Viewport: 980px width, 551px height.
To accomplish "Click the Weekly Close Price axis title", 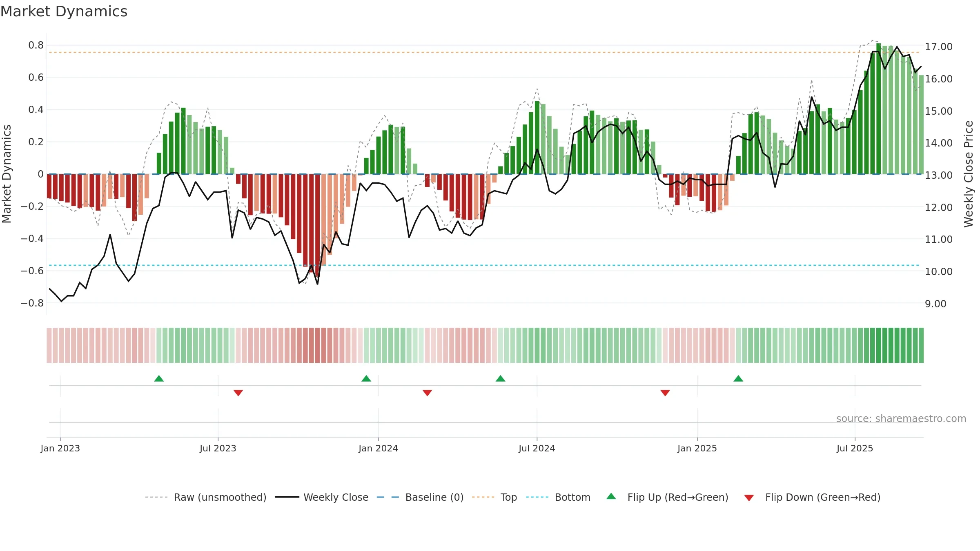I will click(969, 174).
